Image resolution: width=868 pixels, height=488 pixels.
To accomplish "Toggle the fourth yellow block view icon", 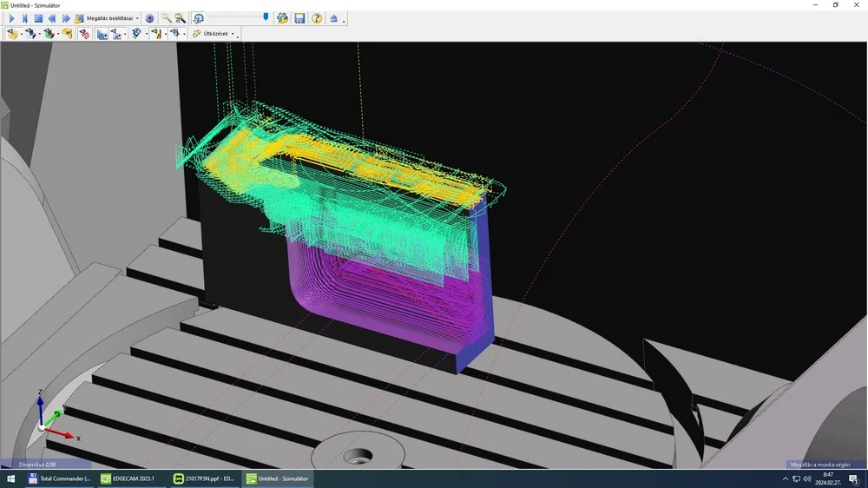I will click(x=67, y=34).
